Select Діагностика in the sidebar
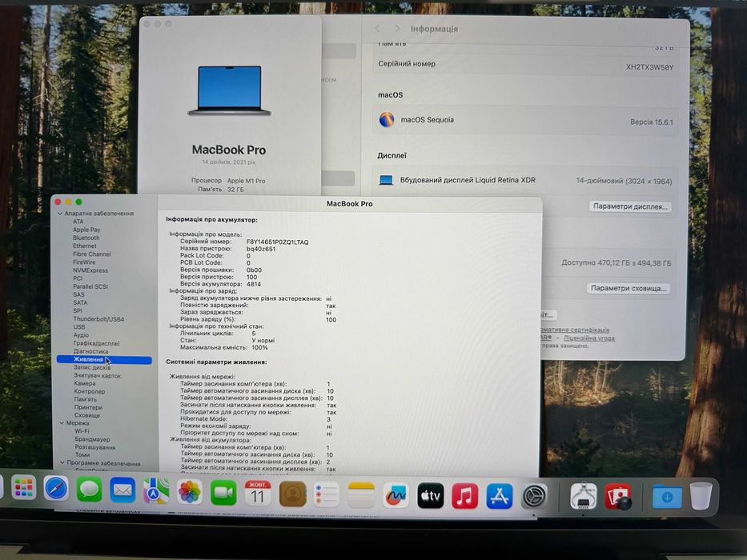 coord(90,351)
